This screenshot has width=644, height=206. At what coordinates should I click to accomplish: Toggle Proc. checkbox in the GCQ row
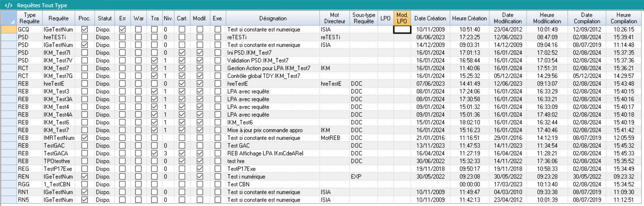[85, 29]
